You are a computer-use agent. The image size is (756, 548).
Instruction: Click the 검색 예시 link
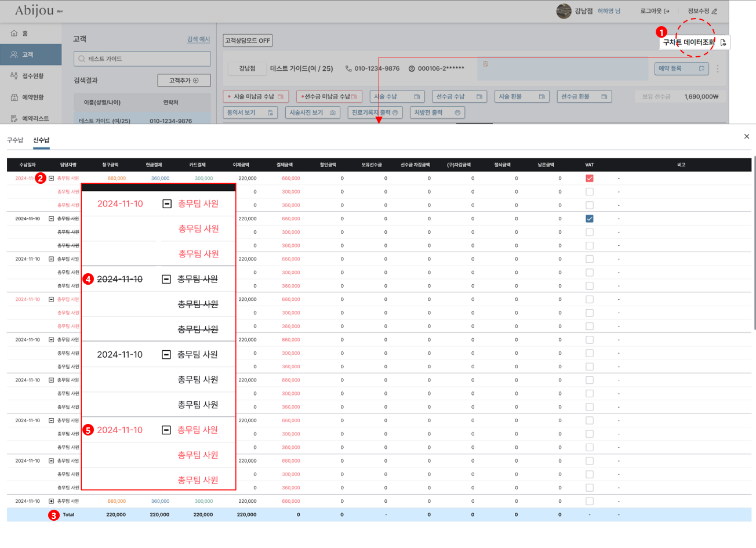pyautogui.click(x=198, y=39)
